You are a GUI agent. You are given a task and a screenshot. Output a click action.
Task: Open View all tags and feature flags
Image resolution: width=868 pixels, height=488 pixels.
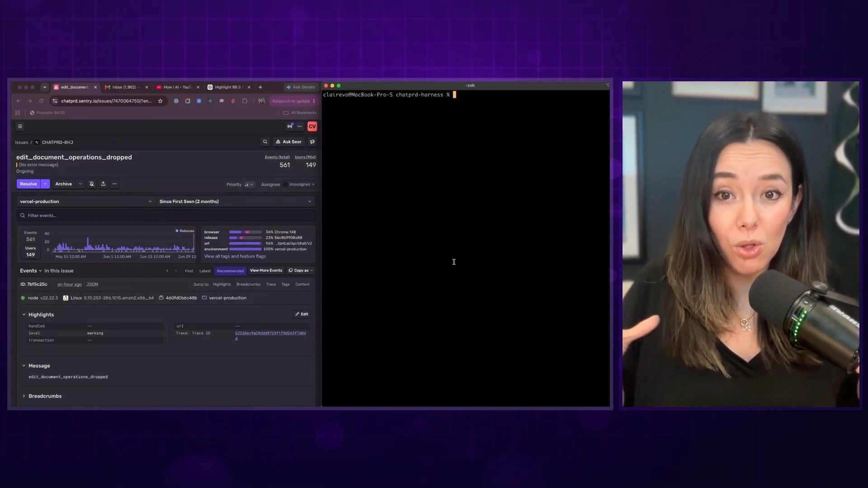coord(235,256)
